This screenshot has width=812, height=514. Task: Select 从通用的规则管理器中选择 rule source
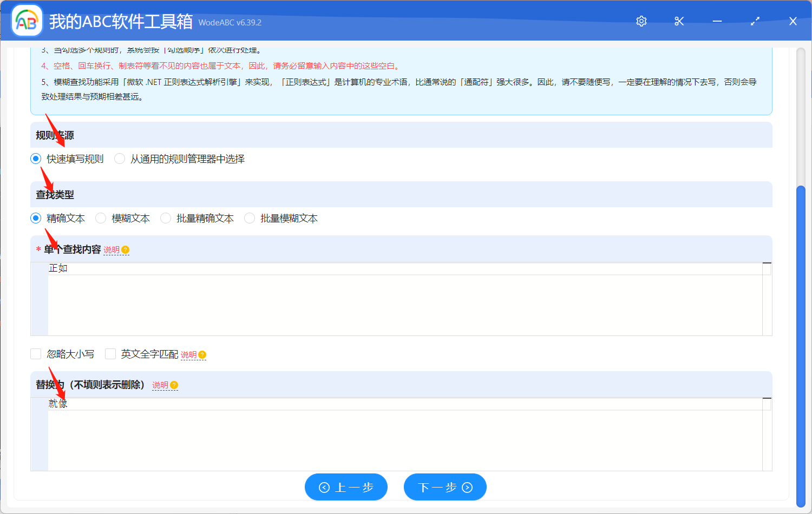pos(119,159)
